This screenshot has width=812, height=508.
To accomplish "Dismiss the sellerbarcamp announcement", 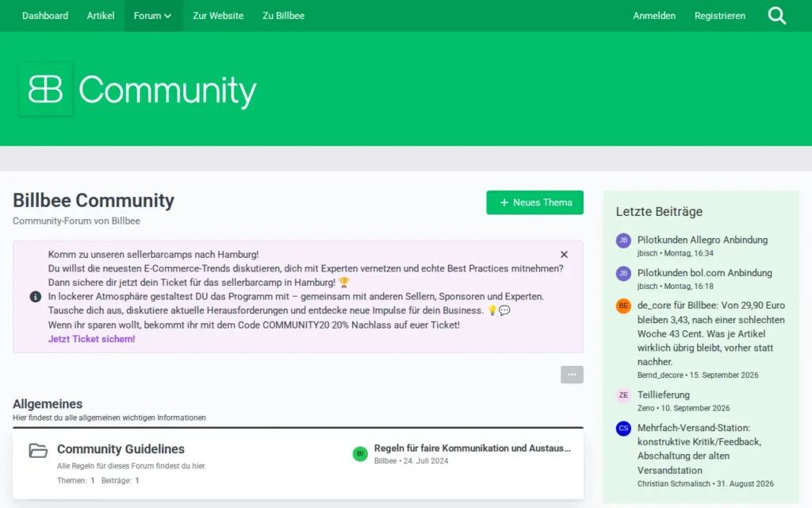I will tap(564, 255).
